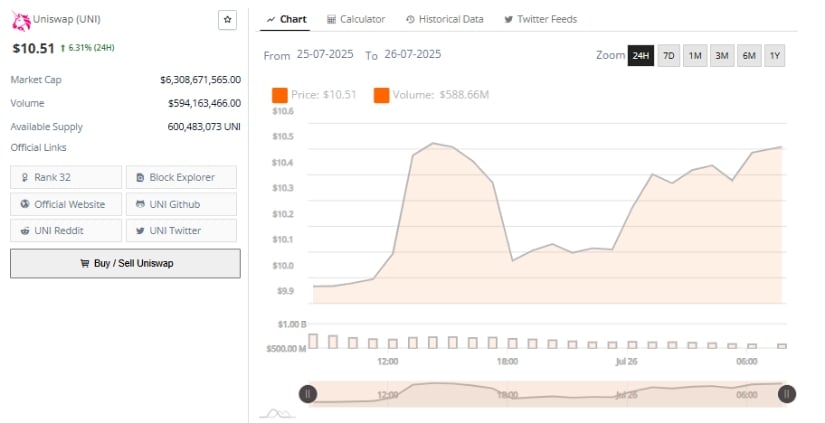Click the 06:00 time axis label

(x=747, y=361)
